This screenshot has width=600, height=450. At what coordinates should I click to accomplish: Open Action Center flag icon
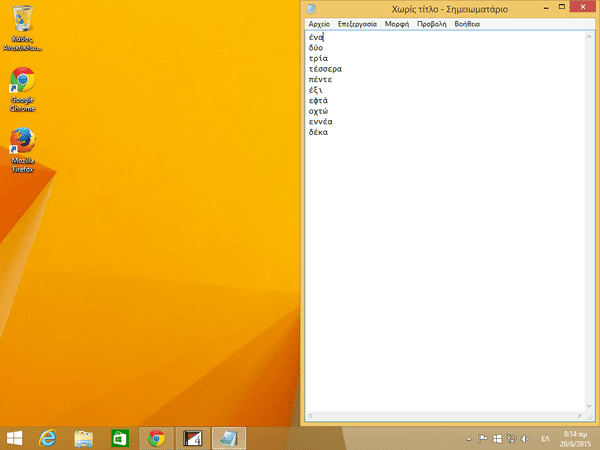pyautogui.click(x=483, y=439)
